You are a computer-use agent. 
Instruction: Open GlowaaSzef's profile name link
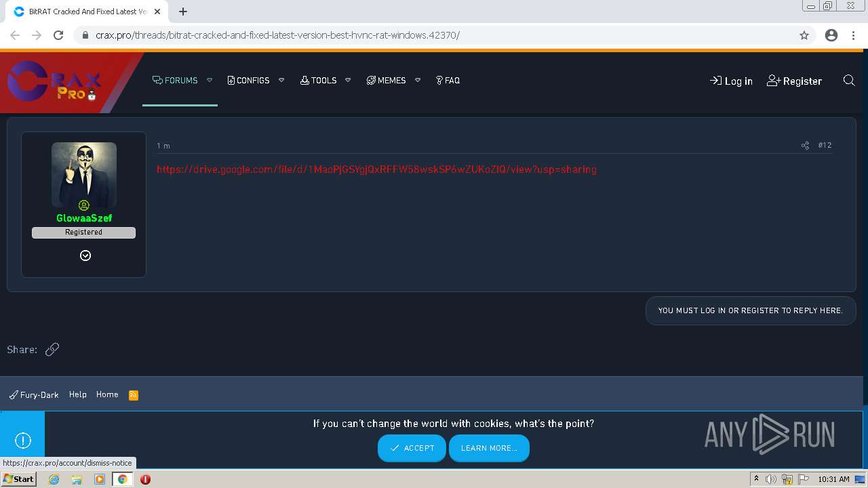84,218
